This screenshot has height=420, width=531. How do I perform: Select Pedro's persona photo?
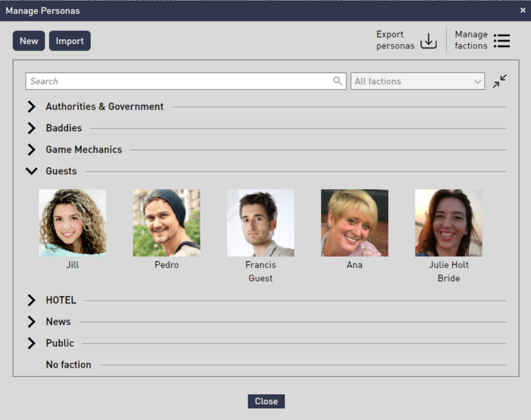click(166, 223)
